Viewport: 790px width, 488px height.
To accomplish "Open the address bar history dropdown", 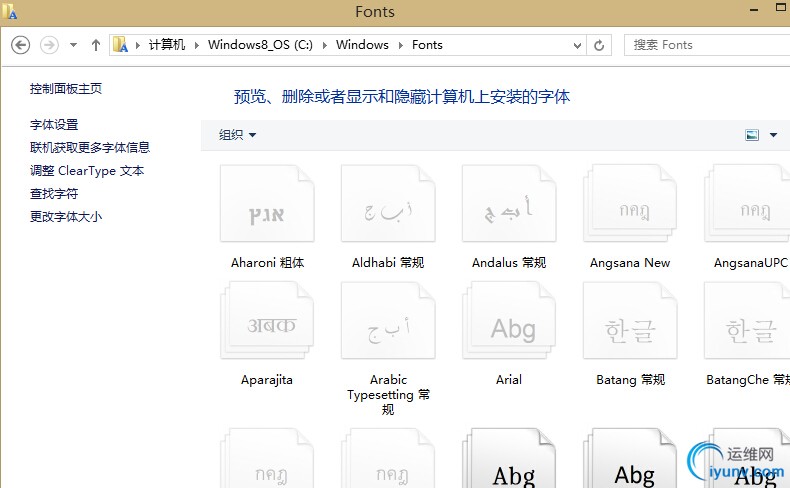I will (x=577, y=45).
